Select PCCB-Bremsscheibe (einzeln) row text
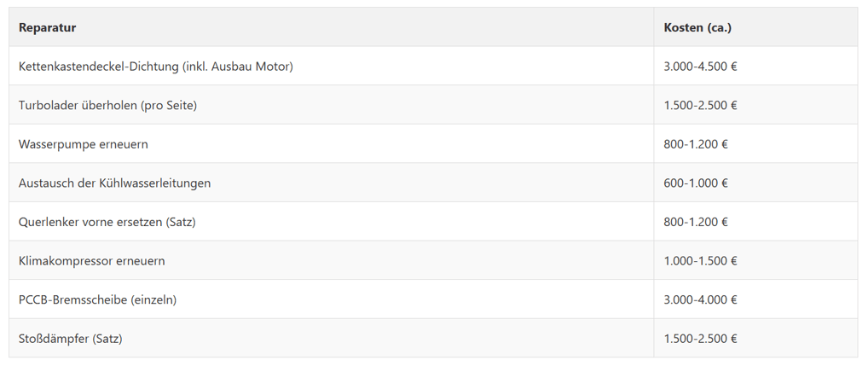 (x=97, y=299)
